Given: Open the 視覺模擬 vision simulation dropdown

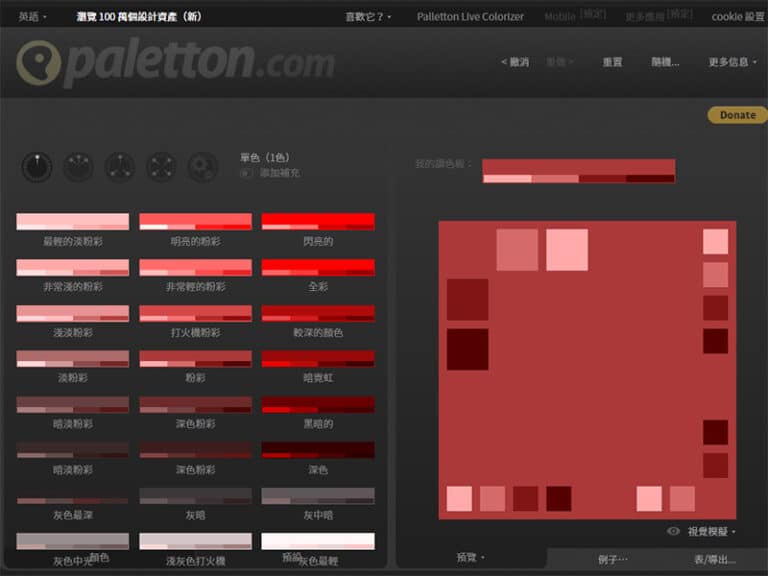Looking at the screenshot, I should pyautogui.click(x=713, y=532).
